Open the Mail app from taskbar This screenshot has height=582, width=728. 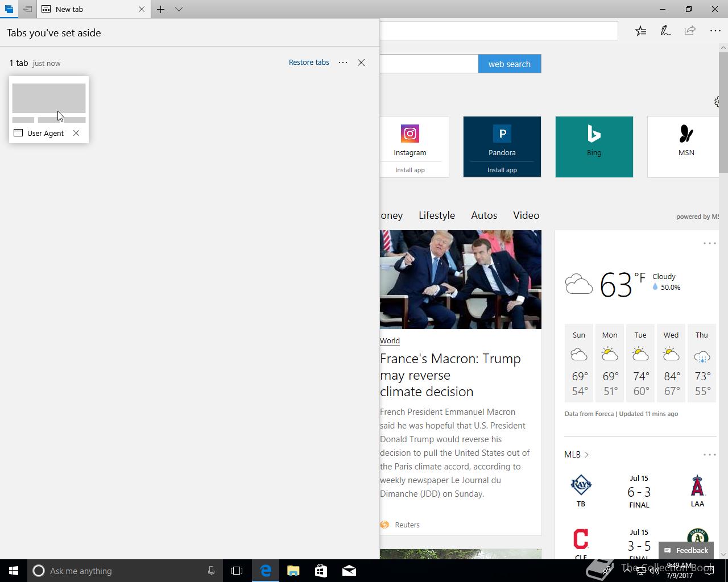349,571
